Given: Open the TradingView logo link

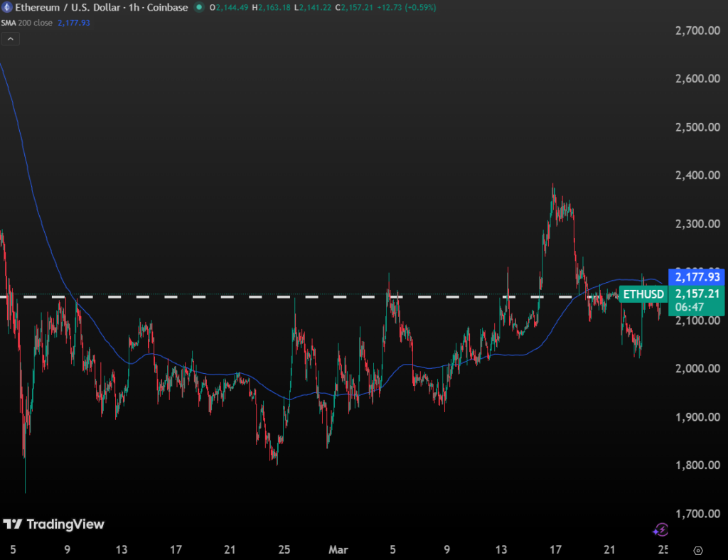Looking at the screenshot, I should pyautogui.click(x=54, y=524).
